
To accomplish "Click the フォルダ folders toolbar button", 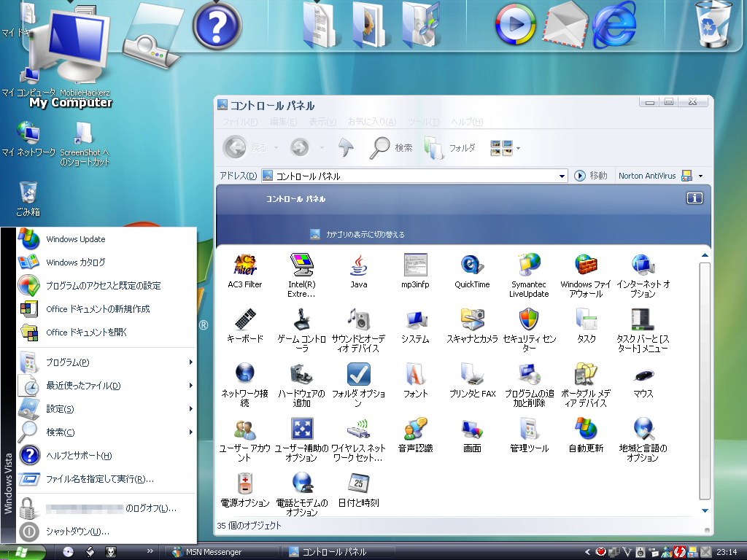I will (449, 148).
